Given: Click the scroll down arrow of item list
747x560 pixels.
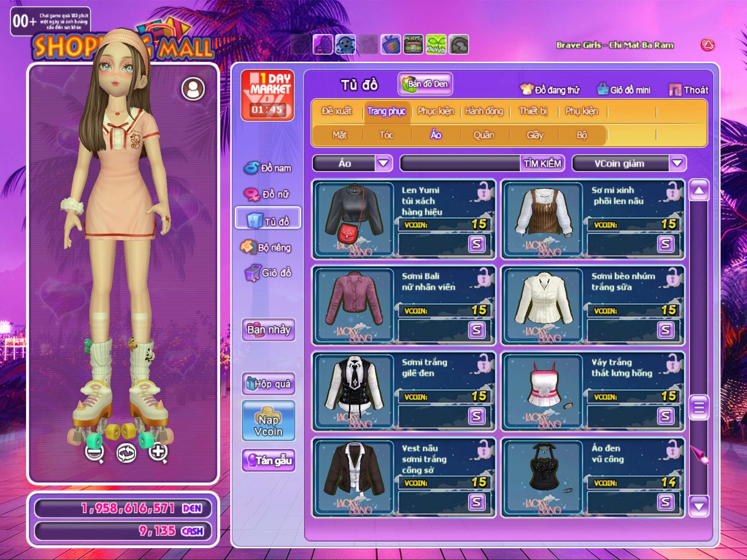Looking at the screenshot, I should pyautogui.click(x=699, y=506).
